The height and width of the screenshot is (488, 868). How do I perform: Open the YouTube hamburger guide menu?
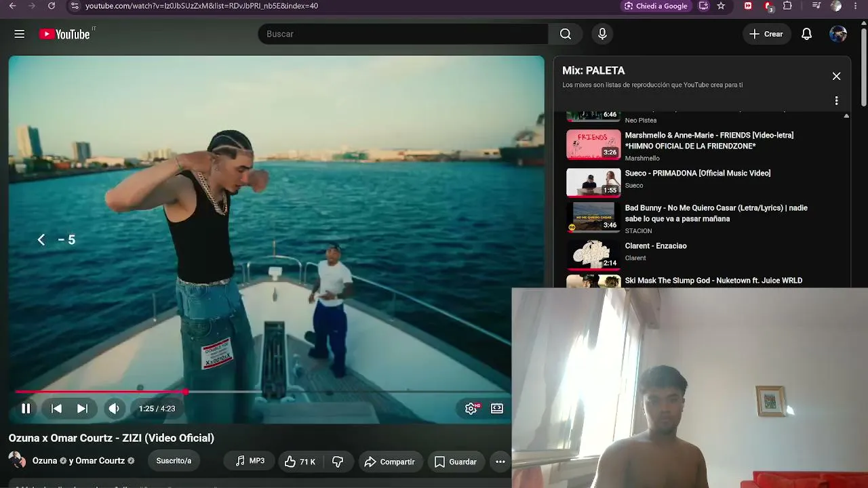19,34
